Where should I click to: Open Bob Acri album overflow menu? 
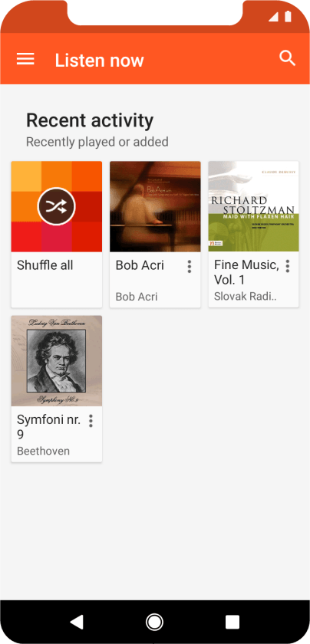[189, 266]
